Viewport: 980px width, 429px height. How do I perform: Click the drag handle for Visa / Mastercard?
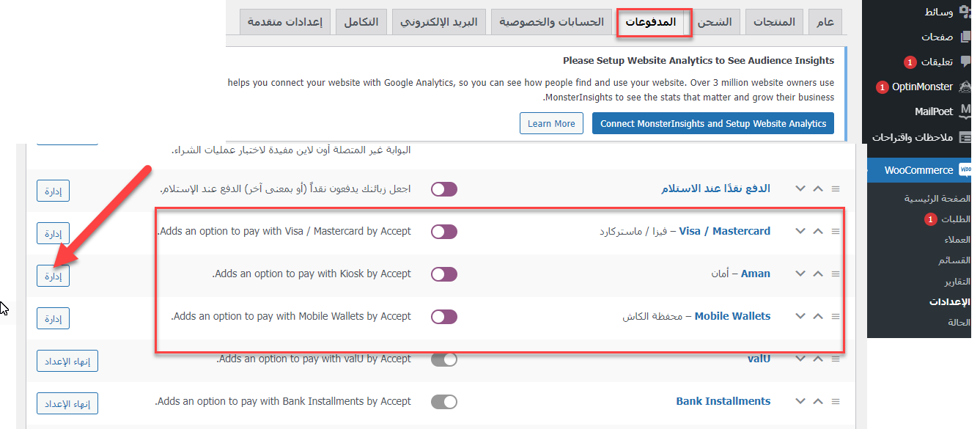(x=836, y=232)
